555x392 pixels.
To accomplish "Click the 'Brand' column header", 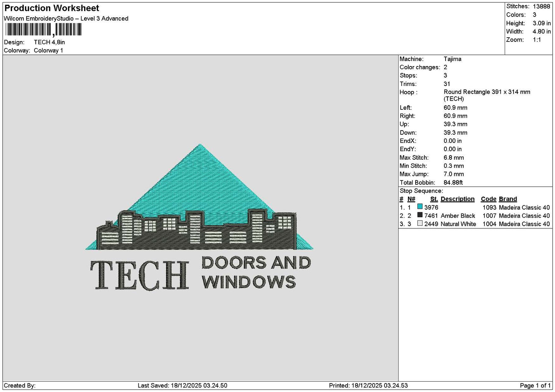I will click(x=508, y=199).
